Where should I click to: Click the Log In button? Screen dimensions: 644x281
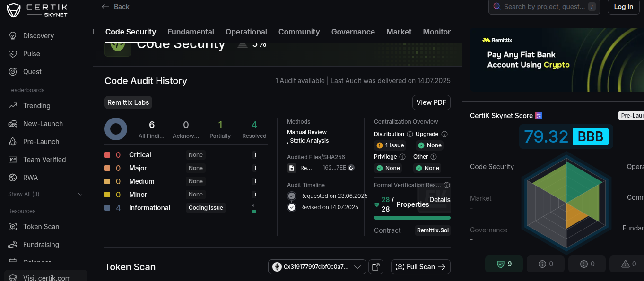(623, 7)
